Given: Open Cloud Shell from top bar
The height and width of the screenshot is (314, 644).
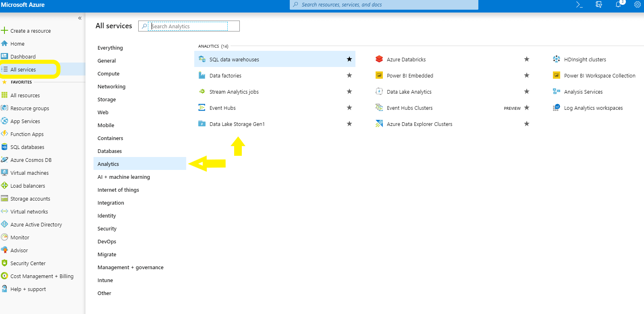Looking at the screenshot, I should click(580, 5).
